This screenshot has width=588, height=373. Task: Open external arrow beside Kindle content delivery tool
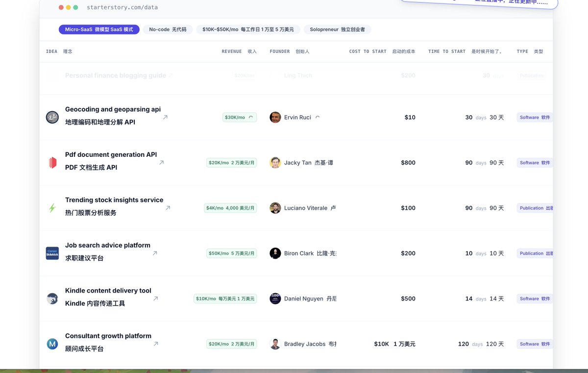155,298
